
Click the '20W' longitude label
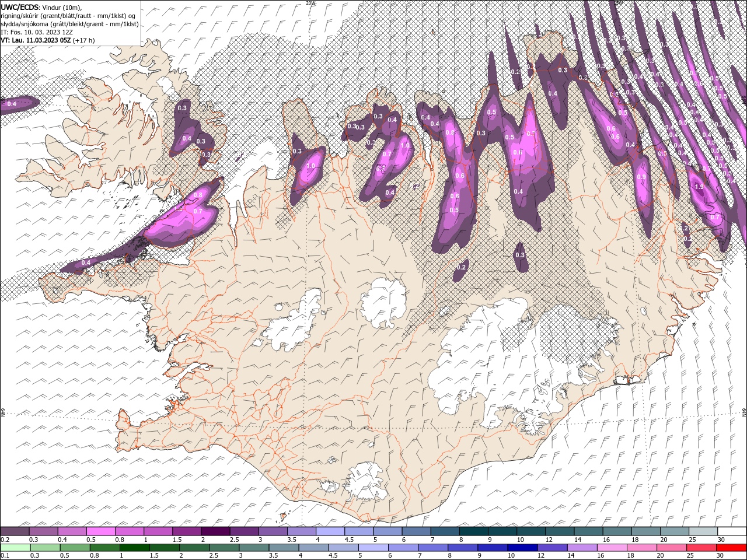[x=310, y=3]
